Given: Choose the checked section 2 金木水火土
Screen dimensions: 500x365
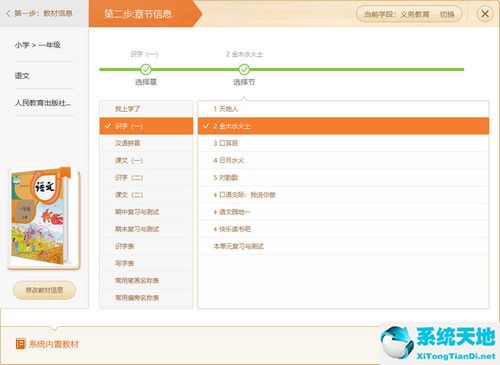Looking at the screenshot, I should [343, 126].
